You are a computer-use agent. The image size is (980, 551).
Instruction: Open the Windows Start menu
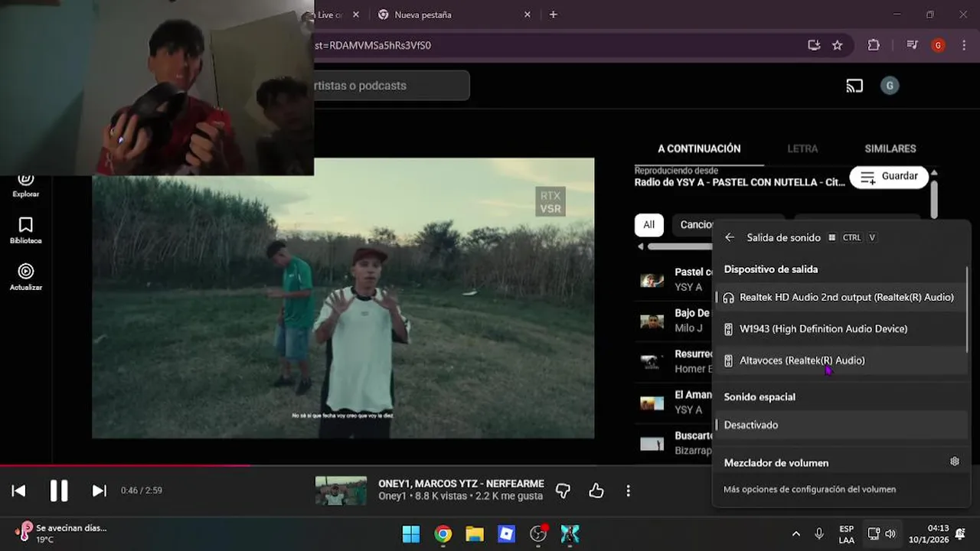point(411,533)
